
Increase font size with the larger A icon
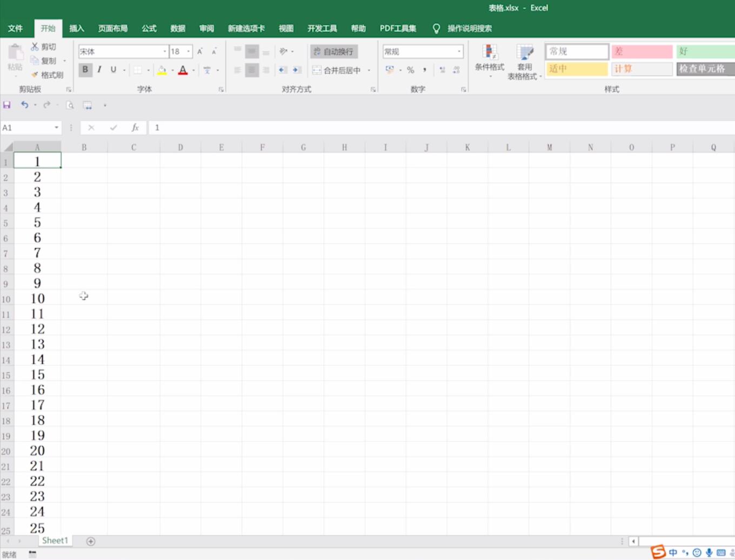pos(200,51)
